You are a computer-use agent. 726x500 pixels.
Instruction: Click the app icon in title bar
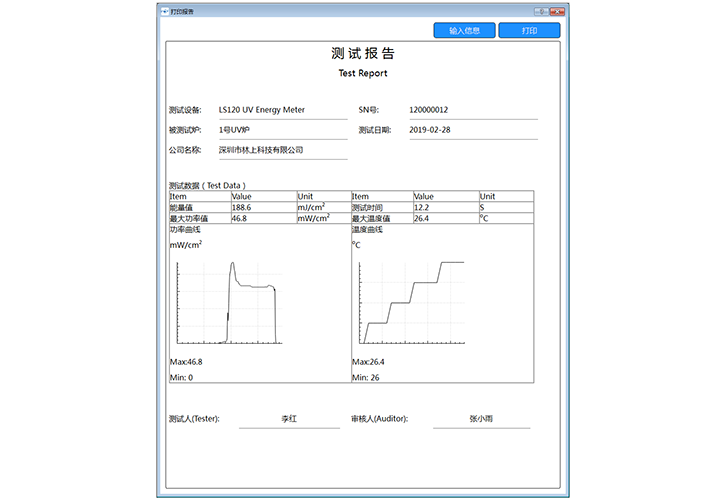click(x=165, y=10)
